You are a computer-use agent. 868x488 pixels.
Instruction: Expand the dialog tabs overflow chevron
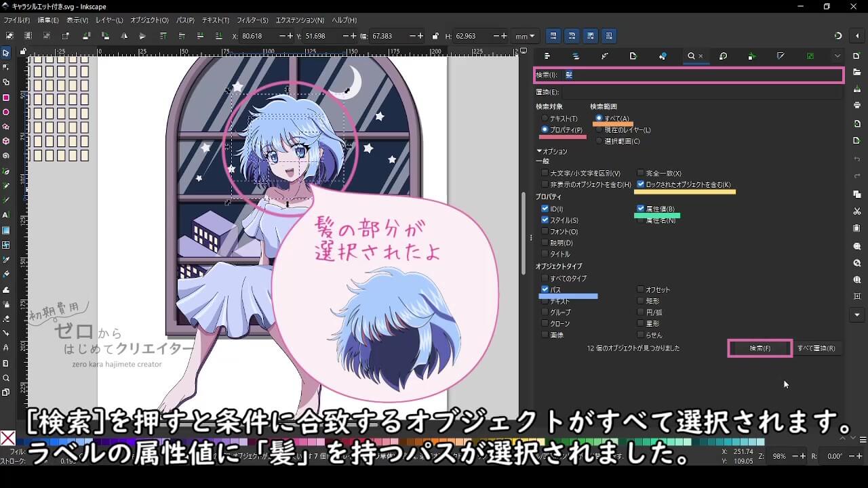click(x=837, y=56)
